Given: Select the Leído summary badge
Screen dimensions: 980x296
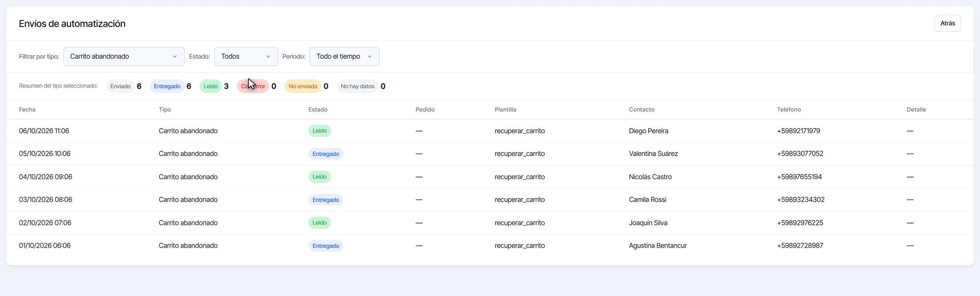Looking at the screenshot, I should [211, 86].
